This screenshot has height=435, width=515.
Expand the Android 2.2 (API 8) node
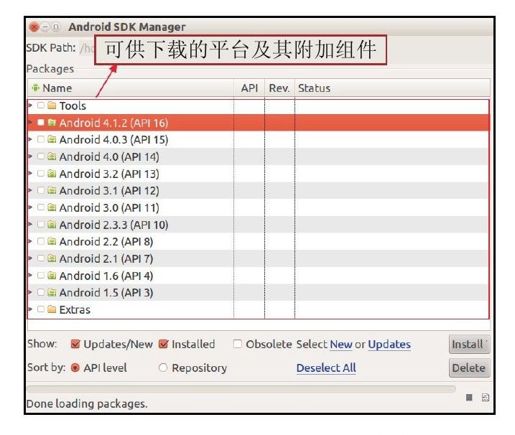30,241
